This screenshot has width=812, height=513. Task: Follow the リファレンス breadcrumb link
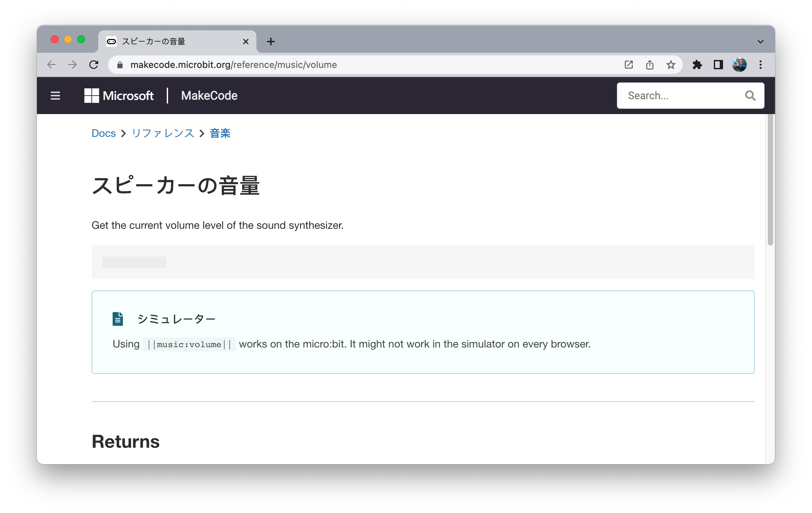click(x=162, y=133)
